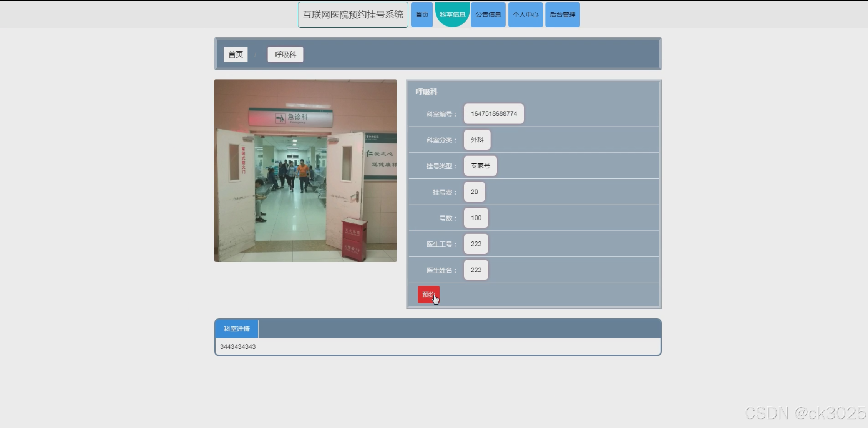Open the 公告信息 navigation tab
868x428 pixels.
pos(488,15)
